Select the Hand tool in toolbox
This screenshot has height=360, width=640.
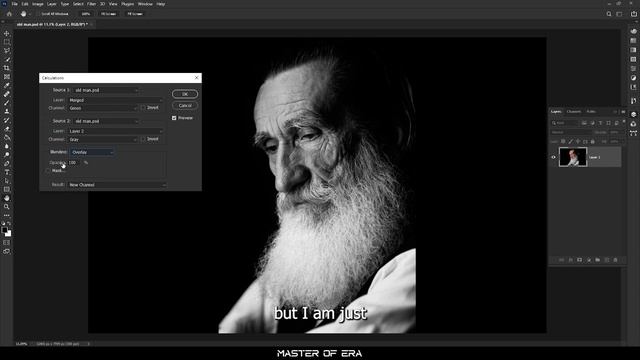pos(7,198)
